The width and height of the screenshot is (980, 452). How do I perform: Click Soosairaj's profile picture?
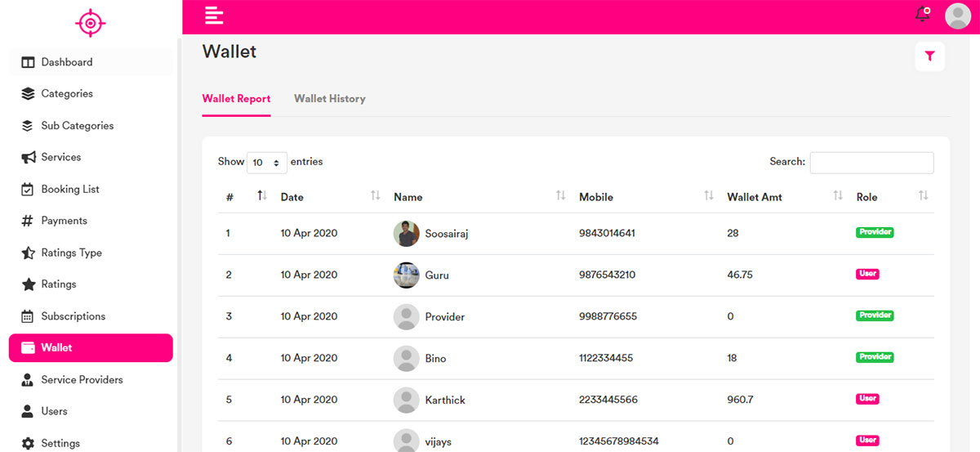coord(406,234)
